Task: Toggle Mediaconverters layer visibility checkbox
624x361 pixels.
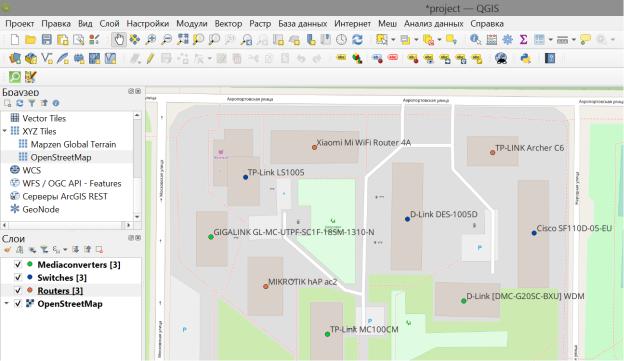Action: click(x=18, y=264)
